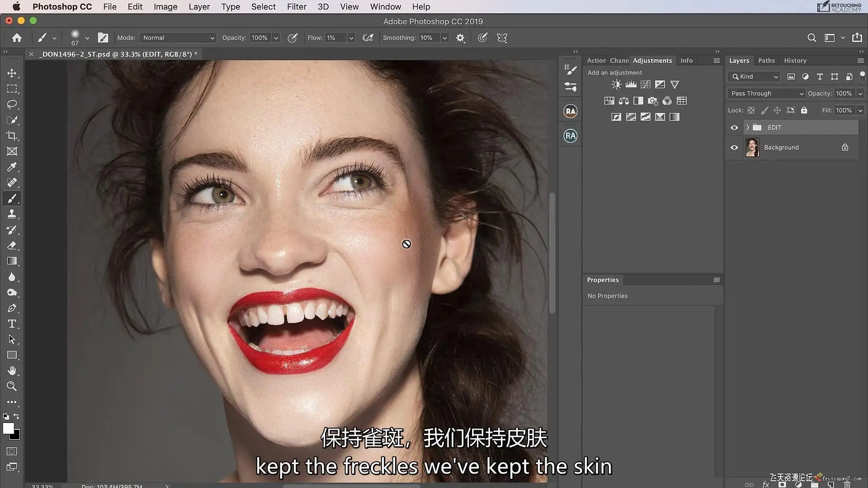The image size is (868, 488).
Task: Add a Curves adjustment
Action: [645, 84]
